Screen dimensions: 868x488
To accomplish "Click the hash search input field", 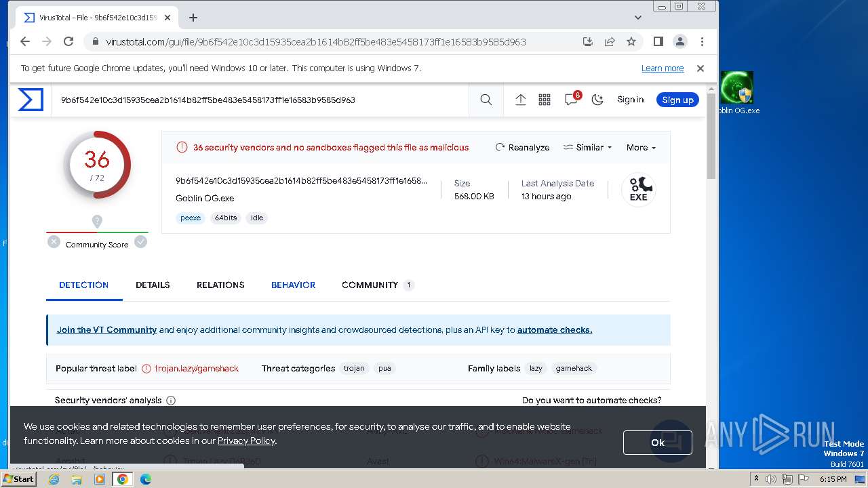I will point(260,100).
